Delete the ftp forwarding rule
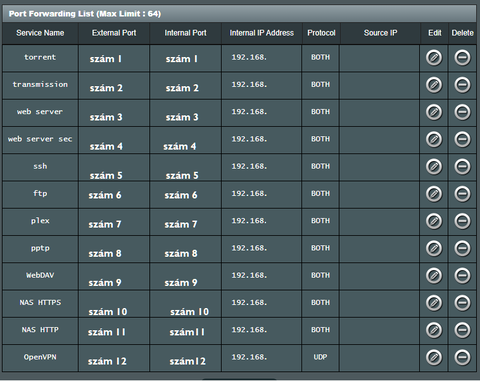 pyautogui.click(x=462, y=194)
